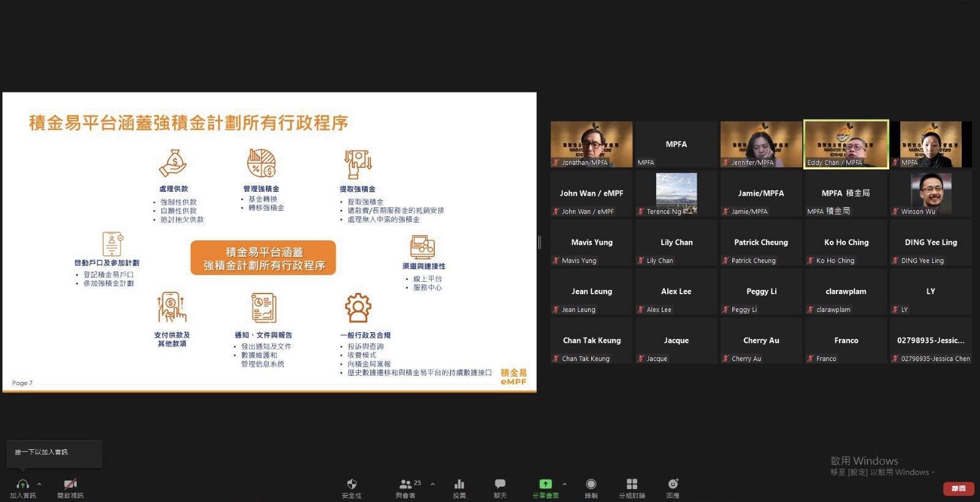The image size is (980, 502).
Task: Click the muted mic icon beside Jonathan/MPFA
Action: click(x=556, y=162)
